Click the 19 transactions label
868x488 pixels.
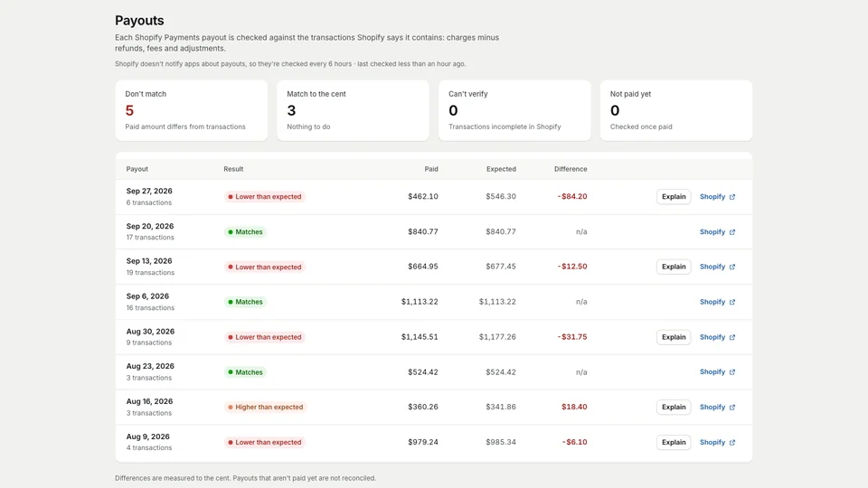[150, 273]
